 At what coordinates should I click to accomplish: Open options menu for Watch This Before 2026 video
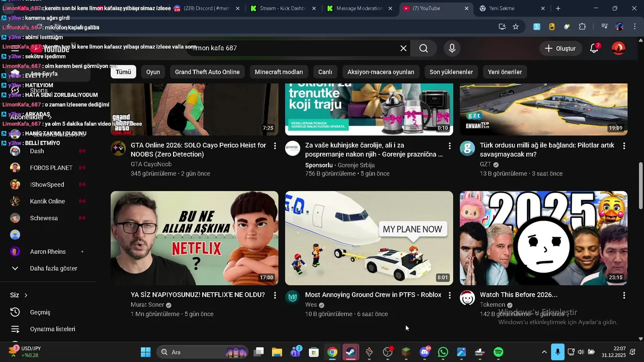pos(624,296)
